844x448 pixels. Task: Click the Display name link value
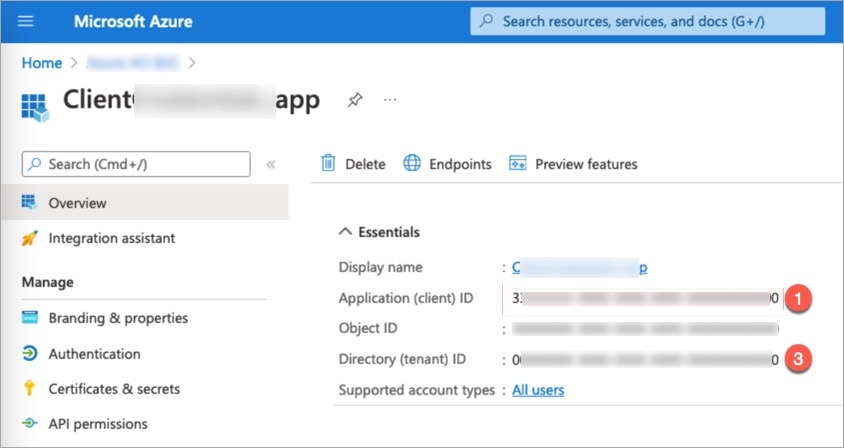pos(580,267)
